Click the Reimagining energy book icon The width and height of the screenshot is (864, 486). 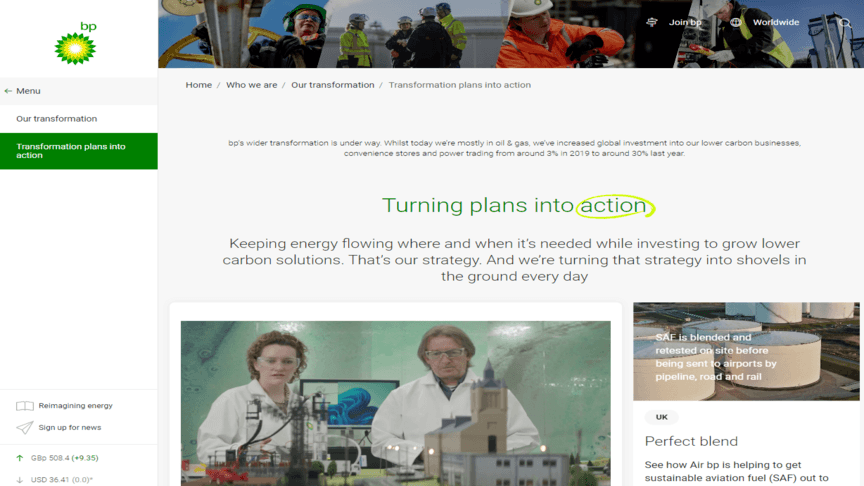point(25,406)
